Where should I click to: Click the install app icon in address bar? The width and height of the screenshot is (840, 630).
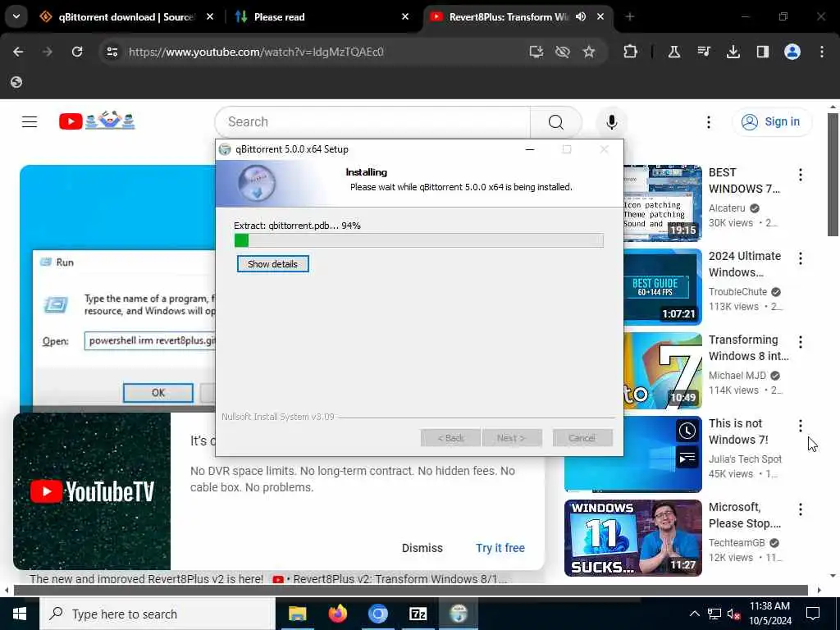pyautogui.click(x=536, y=52)
